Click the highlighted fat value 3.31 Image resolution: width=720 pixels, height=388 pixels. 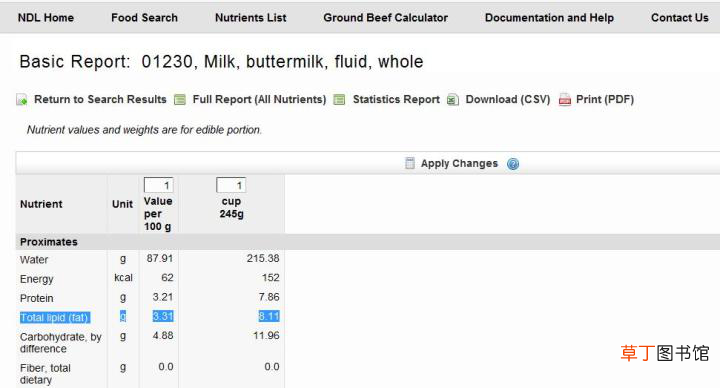163,316
